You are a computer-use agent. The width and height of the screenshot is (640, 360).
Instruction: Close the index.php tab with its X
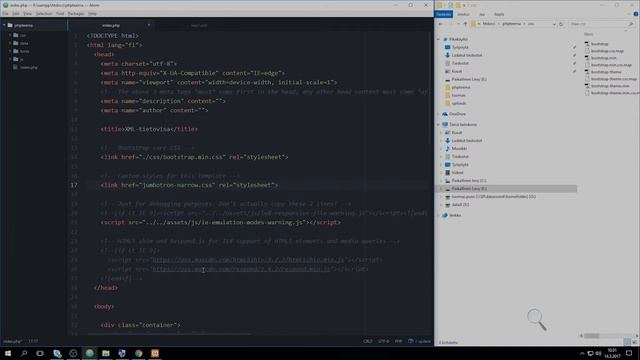coord(149,25)
